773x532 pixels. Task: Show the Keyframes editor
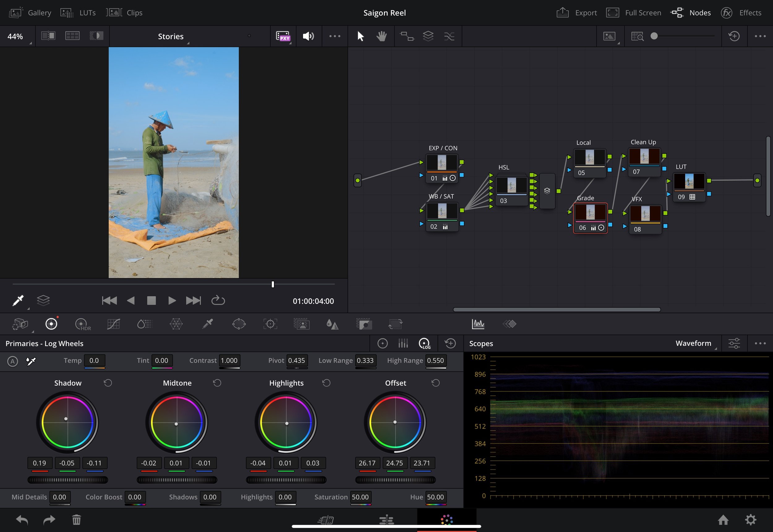click(x=510, y=324)
